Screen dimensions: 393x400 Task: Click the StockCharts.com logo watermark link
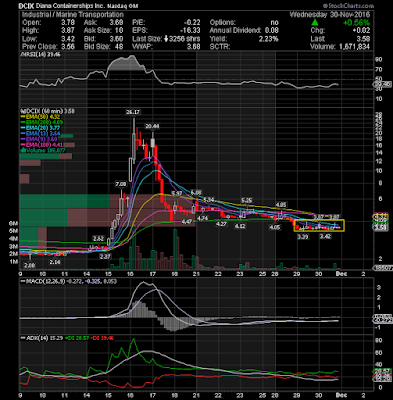[349, 6]
